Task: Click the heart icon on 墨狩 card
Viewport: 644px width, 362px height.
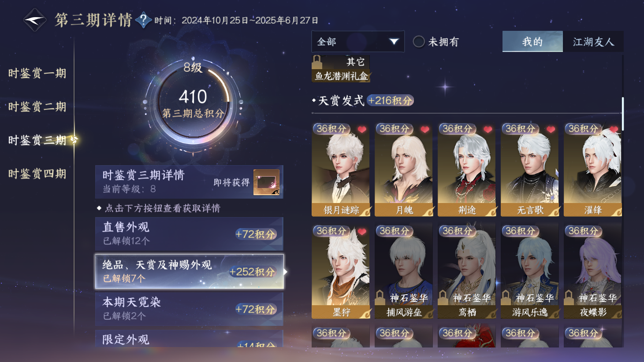Action: [362, 232]
